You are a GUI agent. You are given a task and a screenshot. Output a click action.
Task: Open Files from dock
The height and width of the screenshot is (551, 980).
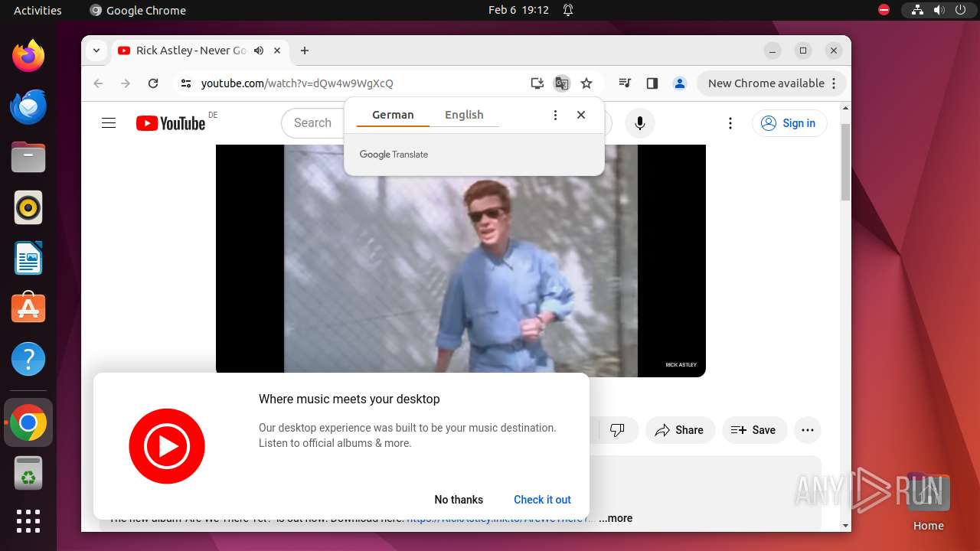tap(28, 157)
